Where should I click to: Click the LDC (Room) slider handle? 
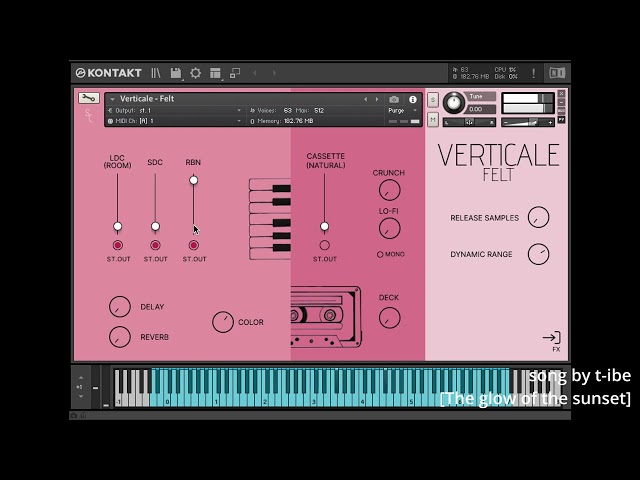pyautogui.click(x=118, y=226)
